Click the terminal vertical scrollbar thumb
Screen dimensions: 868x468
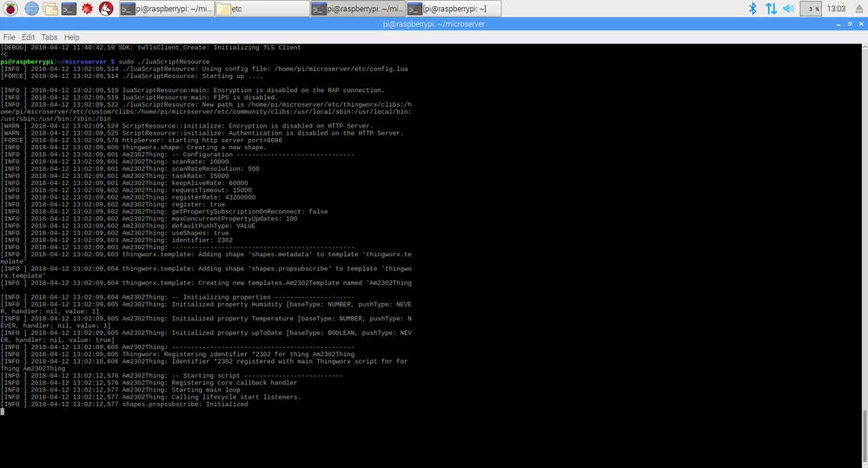click(x=865, y=434)
